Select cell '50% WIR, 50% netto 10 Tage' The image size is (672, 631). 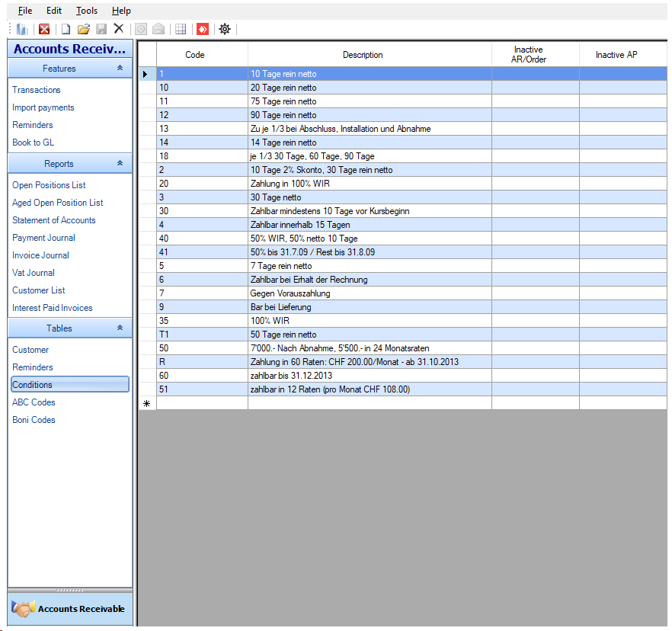tap(370, 239)
